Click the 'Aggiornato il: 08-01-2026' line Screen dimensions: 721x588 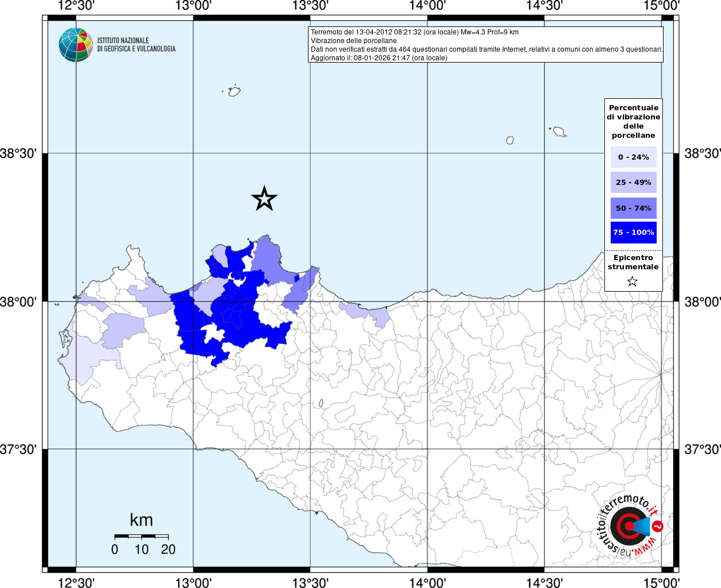[x=379, y=58]
